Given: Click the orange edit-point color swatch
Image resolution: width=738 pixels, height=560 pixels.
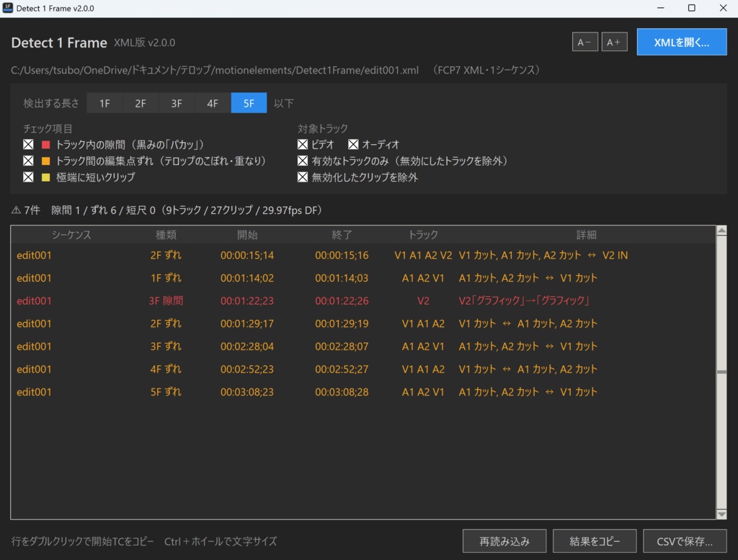Looking at the screenshot, I should (45, 161).
